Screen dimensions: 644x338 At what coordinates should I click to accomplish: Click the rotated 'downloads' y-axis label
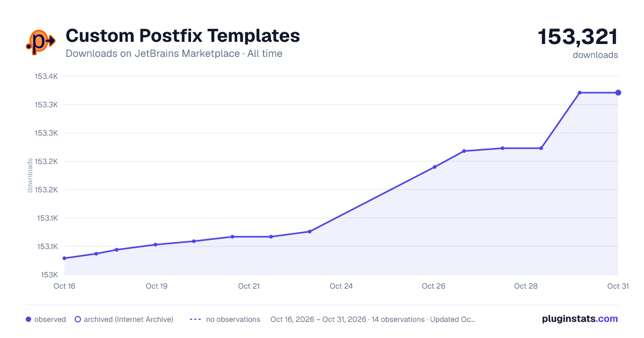(x=30, y=175)
